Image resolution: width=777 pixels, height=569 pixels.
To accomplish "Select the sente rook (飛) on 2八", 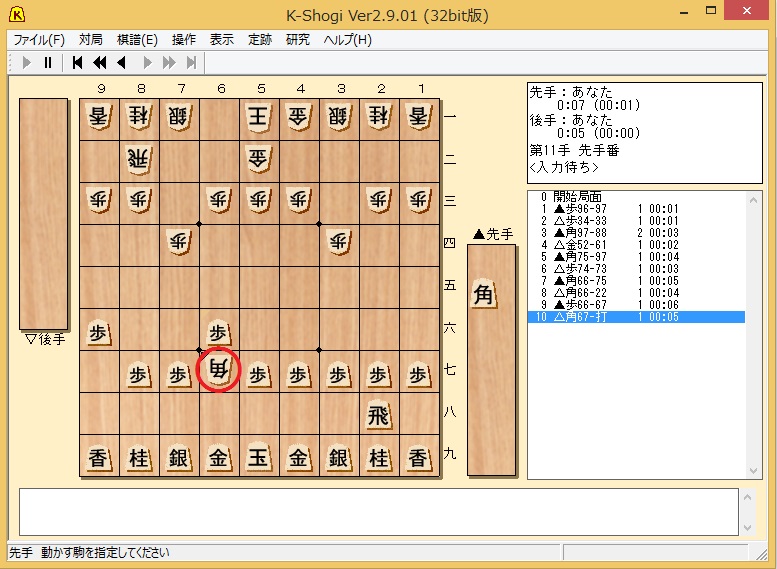I will 379,415.
